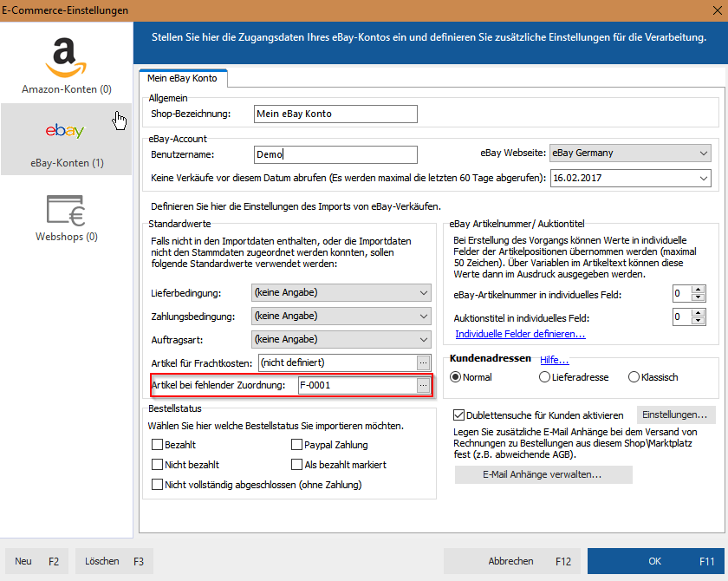Screen dimensions: 728x581
Task: Select the eBay-Konten sidebar icon
Action: [66, 139]
